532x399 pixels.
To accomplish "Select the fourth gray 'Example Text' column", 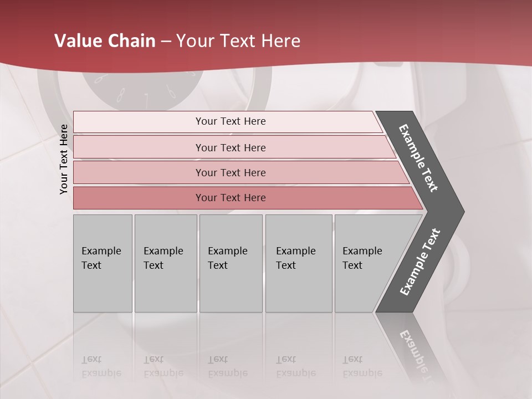I will pos(299,263).
